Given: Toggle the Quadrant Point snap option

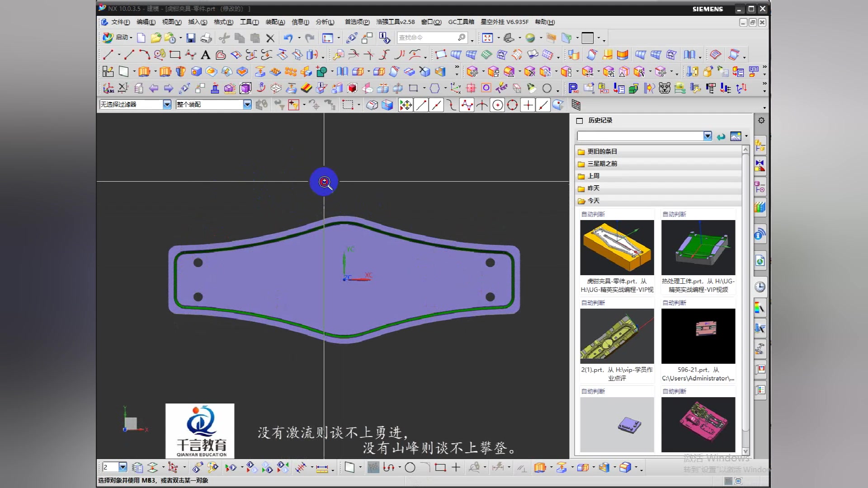Looking at the screenshot, I should tap(512, 105).
